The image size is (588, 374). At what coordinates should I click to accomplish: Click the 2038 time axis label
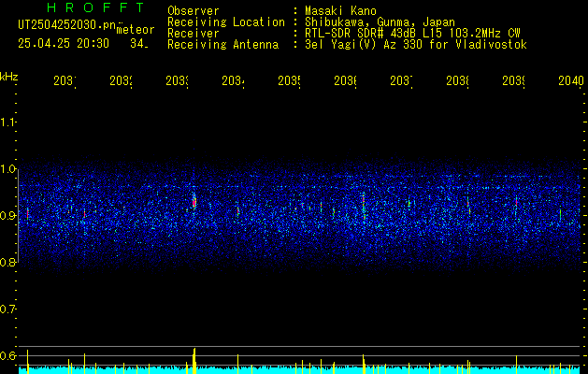coord(457,81)
